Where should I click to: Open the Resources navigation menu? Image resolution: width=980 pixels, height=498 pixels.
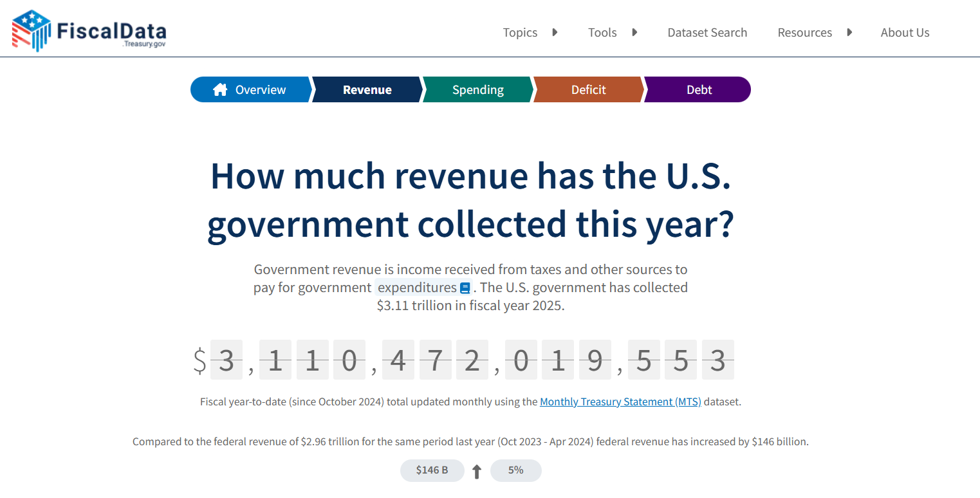805,32
